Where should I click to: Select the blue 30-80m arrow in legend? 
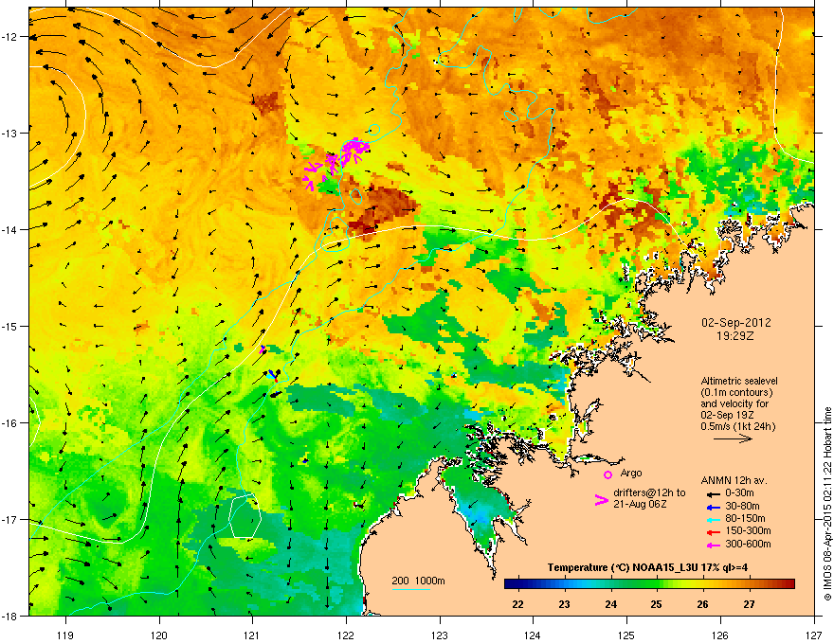(x=713, y=507)
